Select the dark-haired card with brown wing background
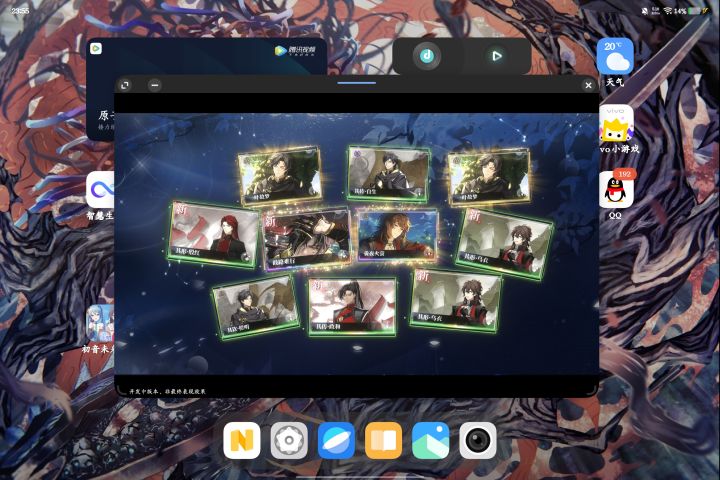 tap(256, 305)
